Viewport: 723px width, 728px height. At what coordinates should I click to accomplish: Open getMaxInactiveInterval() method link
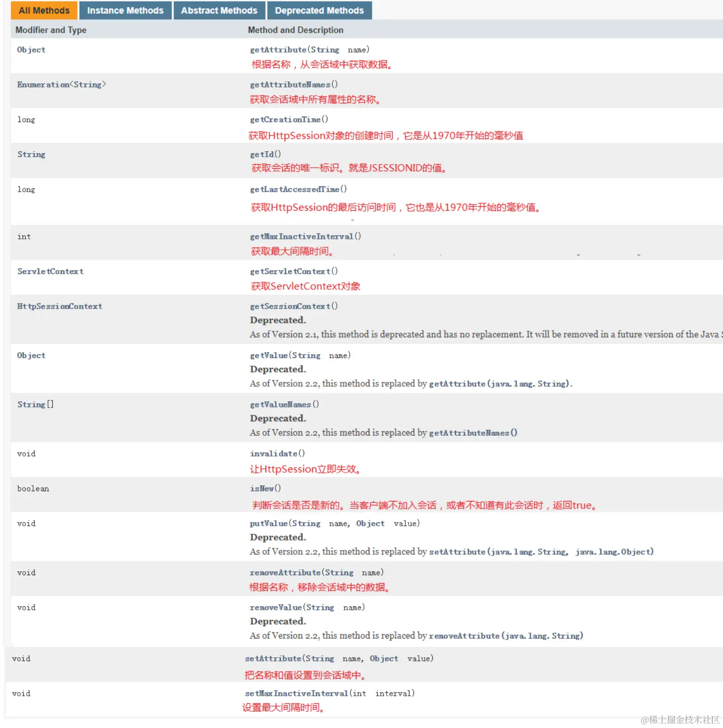302,236
